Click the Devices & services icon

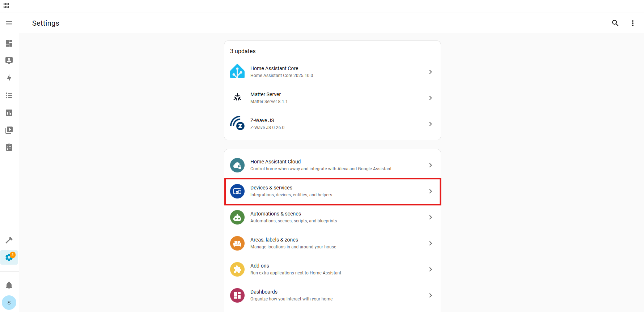click(x=237, y=191)
